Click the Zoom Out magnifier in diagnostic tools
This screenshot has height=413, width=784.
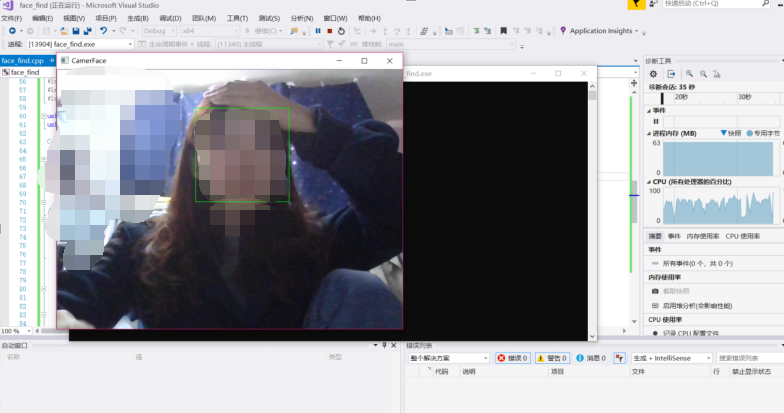coord(704,74)
